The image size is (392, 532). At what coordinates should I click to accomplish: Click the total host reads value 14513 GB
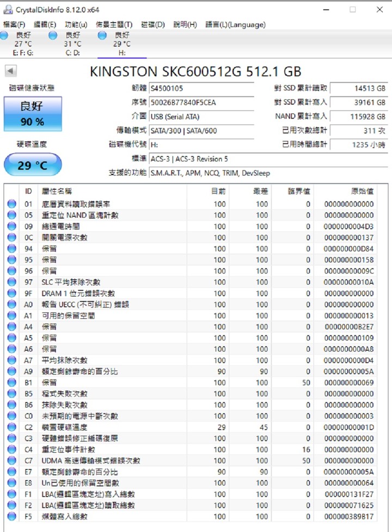359,88
